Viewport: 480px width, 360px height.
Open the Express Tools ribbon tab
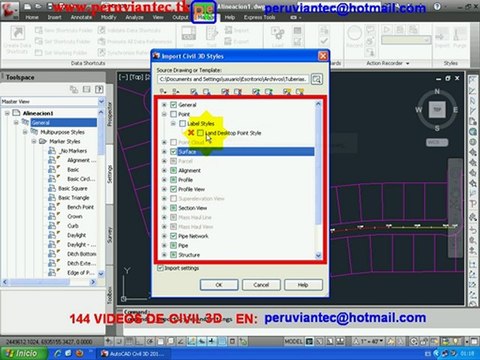[x=260, y=17]
